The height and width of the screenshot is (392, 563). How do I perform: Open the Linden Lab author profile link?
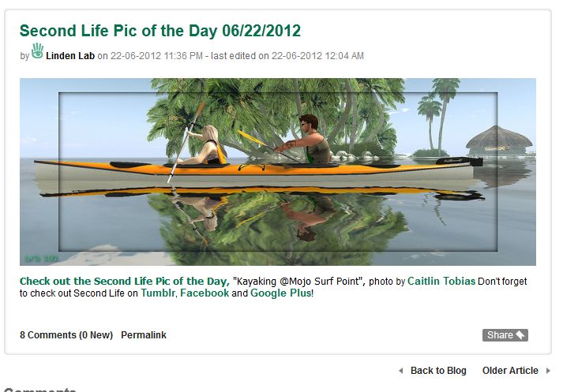point(70,56)
